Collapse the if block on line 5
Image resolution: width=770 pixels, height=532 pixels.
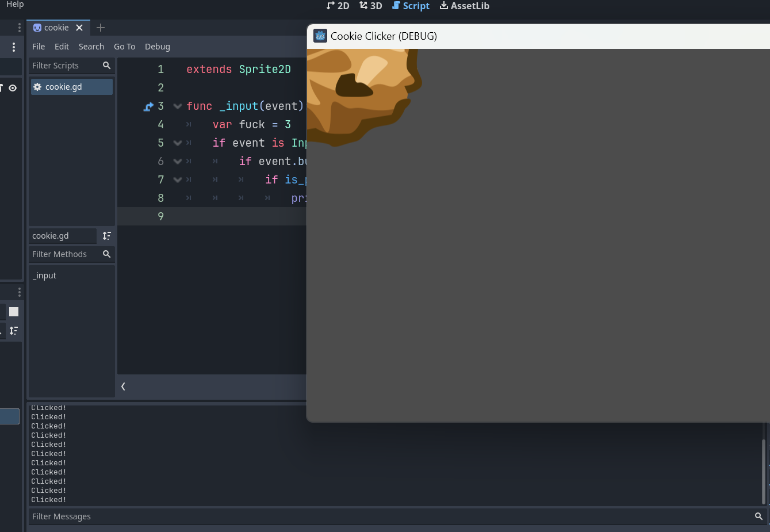178,143
